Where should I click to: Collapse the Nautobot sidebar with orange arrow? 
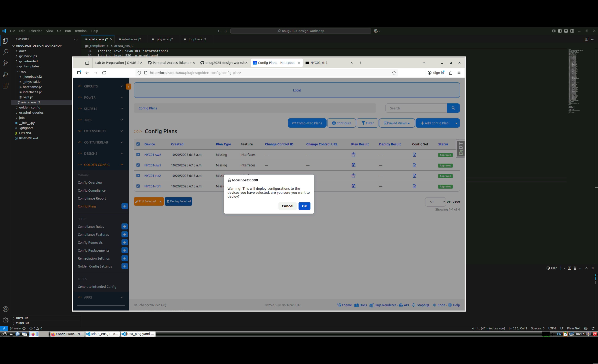(x=128, y=87)
